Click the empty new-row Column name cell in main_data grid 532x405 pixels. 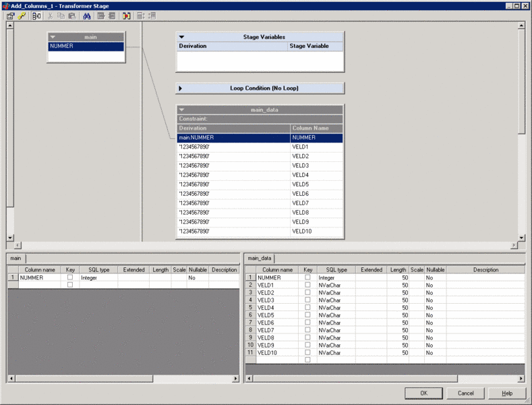pyautogui.click(x=277, y=360)
